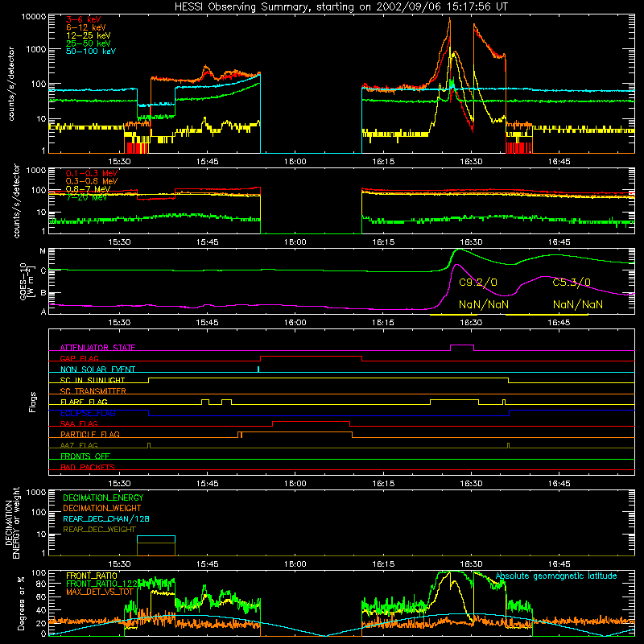
Task: Click the non solar event spike marker
Action: [x=258, y=369]
